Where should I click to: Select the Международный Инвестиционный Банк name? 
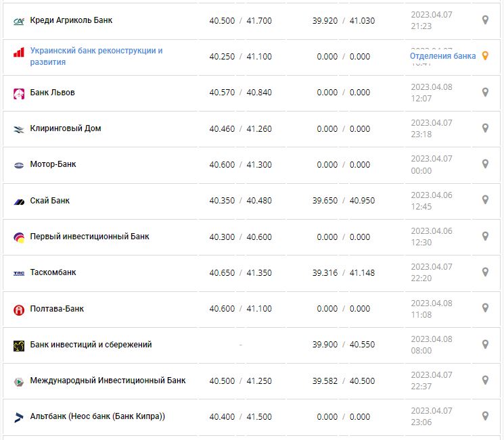108,381
